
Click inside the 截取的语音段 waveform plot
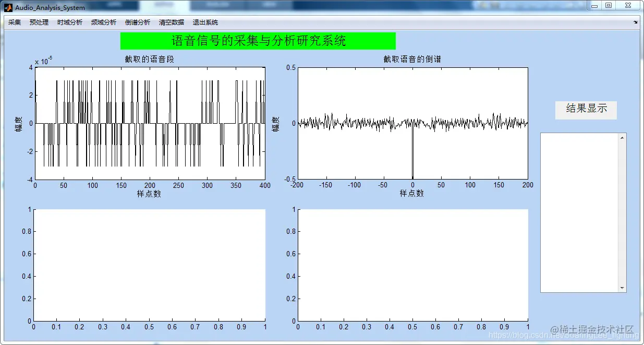point(150,123)
